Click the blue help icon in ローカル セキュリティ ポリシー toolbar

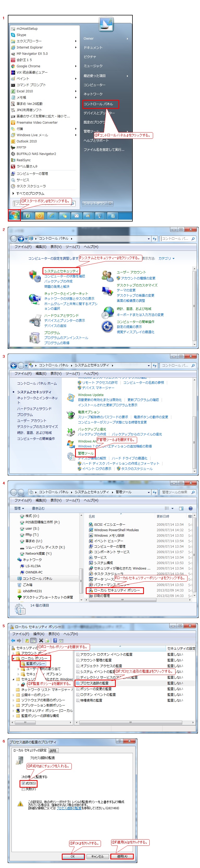55,640
